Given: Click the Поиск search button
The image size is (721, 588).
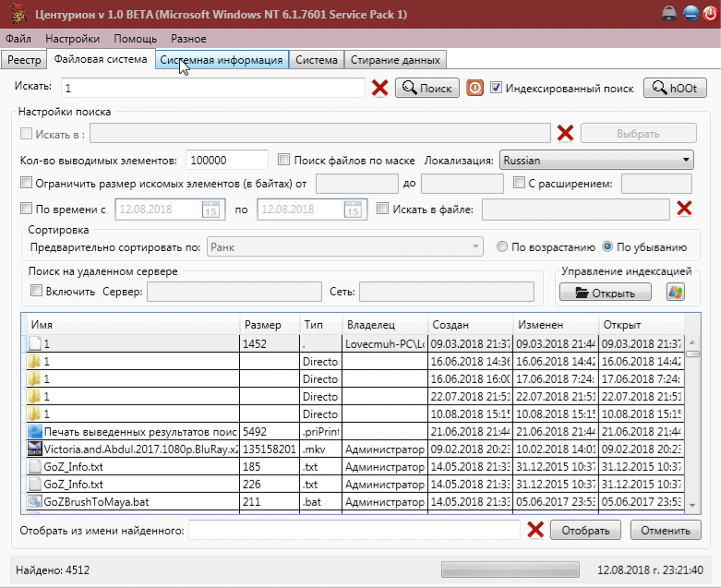Looking at the screenshot, I should (x=427, y=88).
